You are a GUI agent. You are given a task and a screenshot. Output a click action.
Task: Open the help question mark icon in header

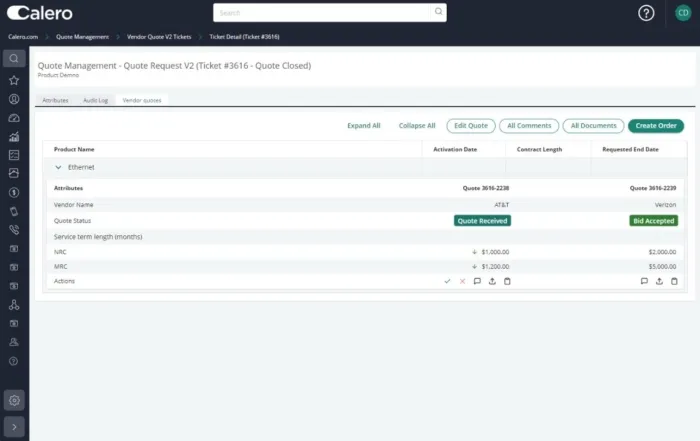646,13
